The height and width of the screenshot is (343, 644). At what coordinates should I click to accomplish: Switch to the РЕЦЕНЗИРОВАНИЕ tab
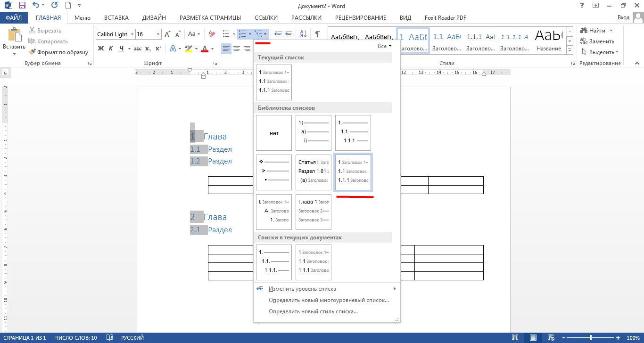[361, 18]
